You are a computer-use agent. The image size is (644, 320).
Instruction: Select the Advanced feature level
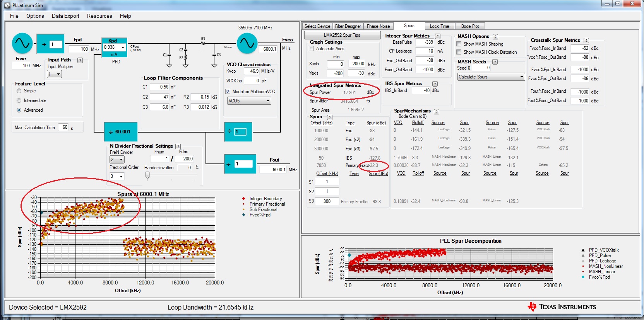(19, 110)
